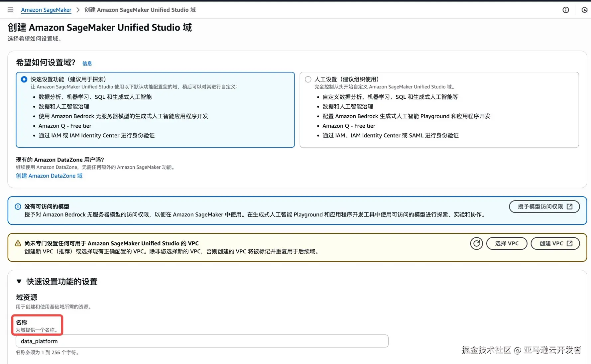
Task: Select the 人工设置 radio option
Action: point(308,79)
